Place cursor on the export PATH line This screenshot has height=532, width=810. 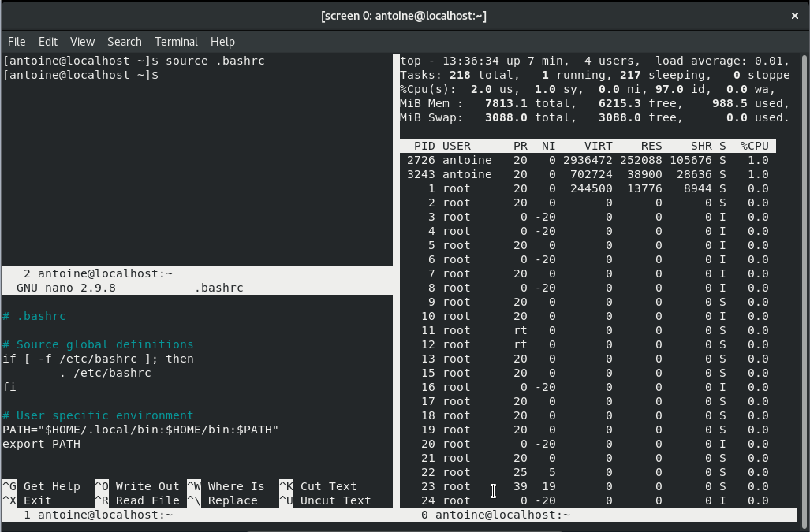tap(42, 444)
